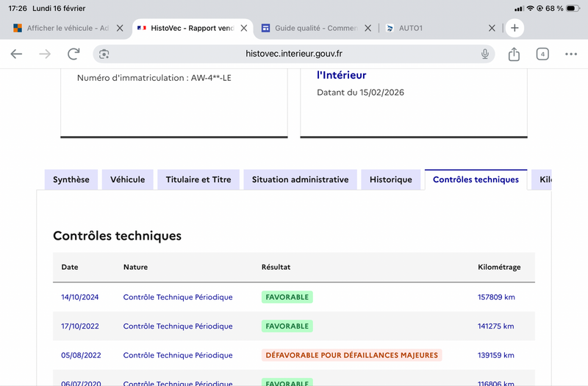Close the HistoVec browser tab
Viewport: 588px width, 386px height.
click(244, 28)
